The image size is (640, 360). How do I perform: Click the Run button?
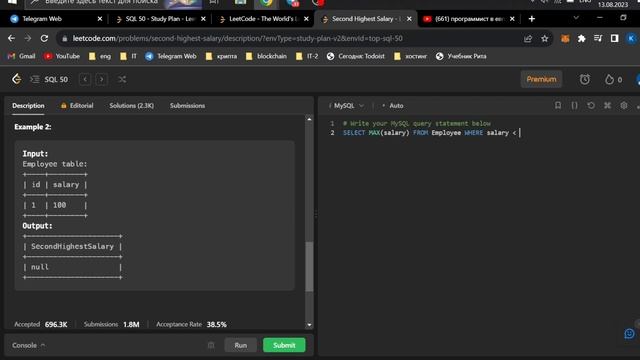point(240,345)
